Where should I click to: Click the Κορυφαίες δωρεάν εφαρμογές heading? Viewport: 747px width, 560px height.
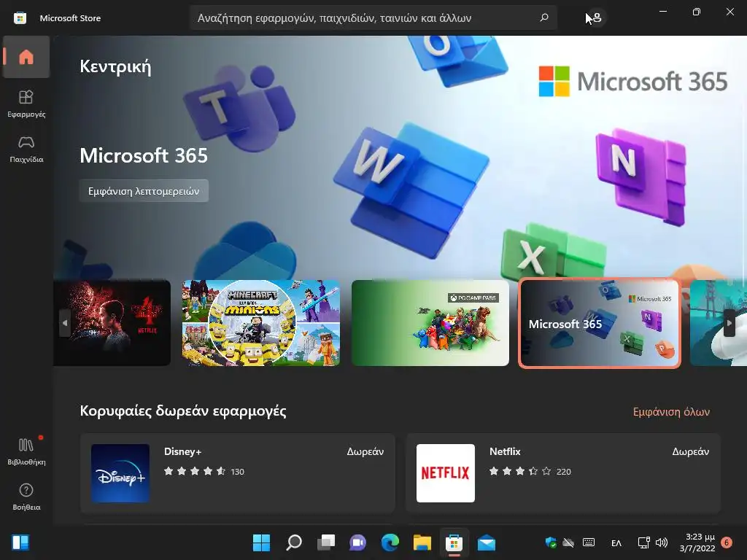point(183,411)
